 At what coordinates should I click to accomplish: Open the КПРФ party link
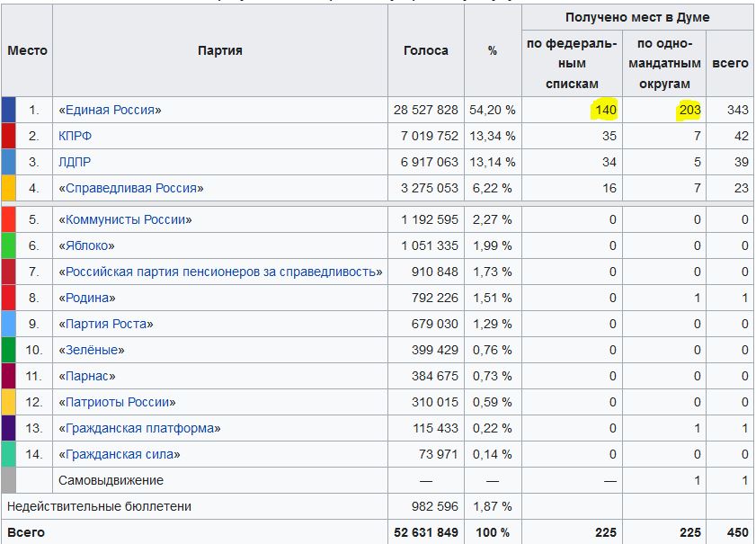point(75,136)
